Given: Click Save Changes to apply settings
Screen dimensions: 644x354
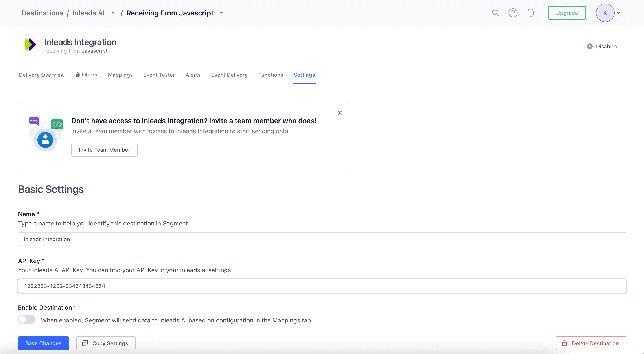Looking at the screenshot, I should pos(44,343).
